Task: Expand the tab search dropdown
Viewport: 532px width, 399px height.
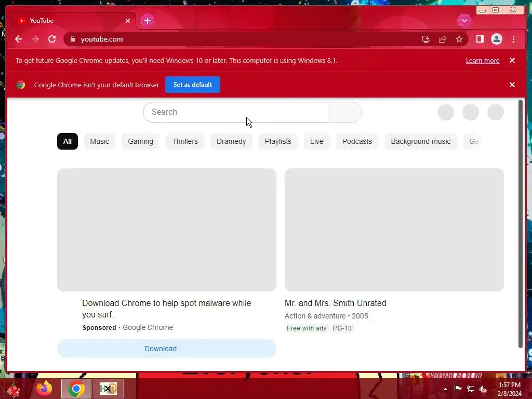Action: [464, 21]
